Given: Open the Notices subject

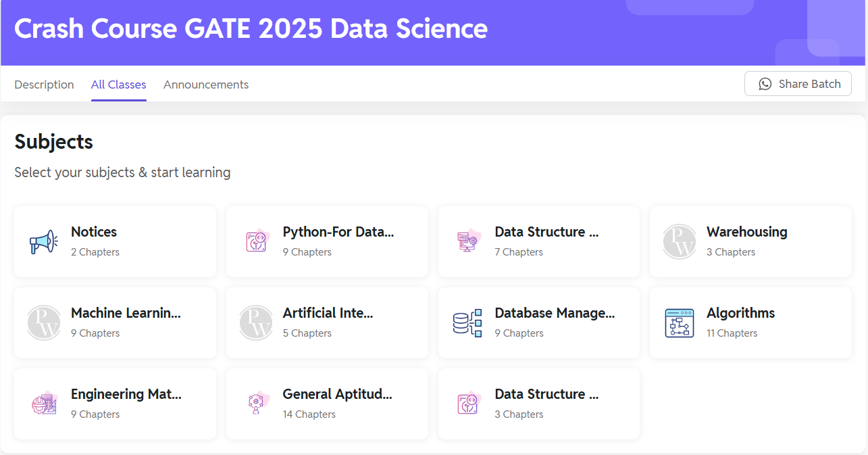Looking at the screenshot, I should coord(115,241).
